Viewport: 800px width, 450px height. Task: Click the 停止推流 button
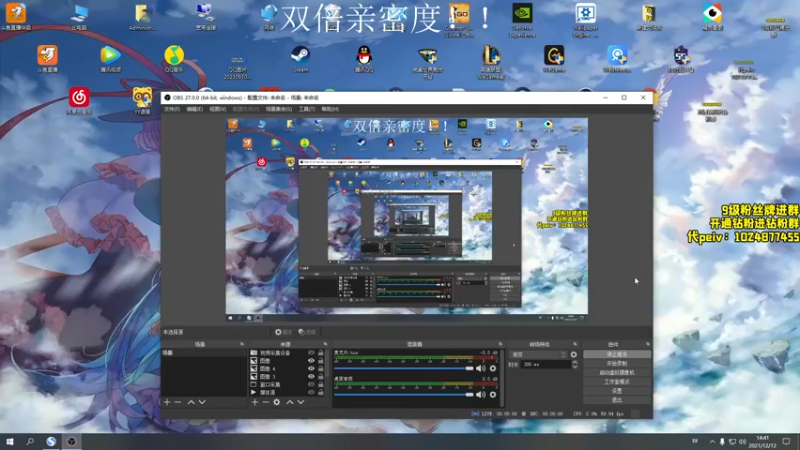pos(617,354)
